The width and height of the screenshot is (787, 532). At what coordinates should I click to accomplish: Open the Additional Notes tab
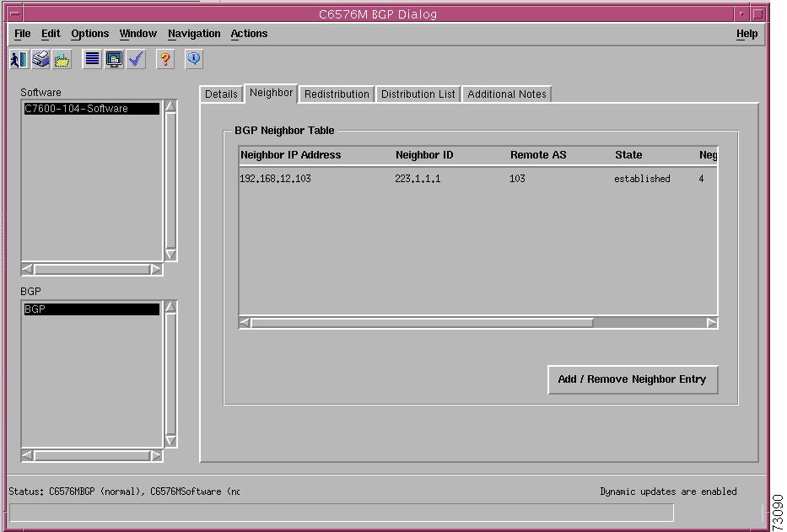click(x=507, y=94)
